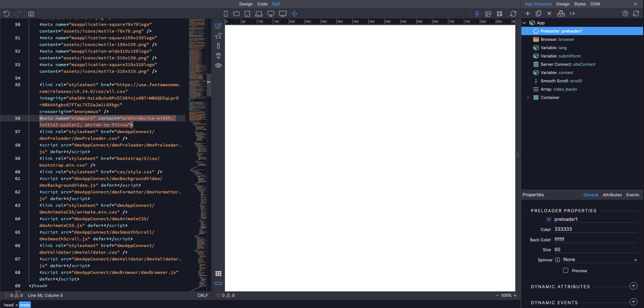Open the Spinner dropdown
This screenshot has width=644, height=308.
pos(600,259)
